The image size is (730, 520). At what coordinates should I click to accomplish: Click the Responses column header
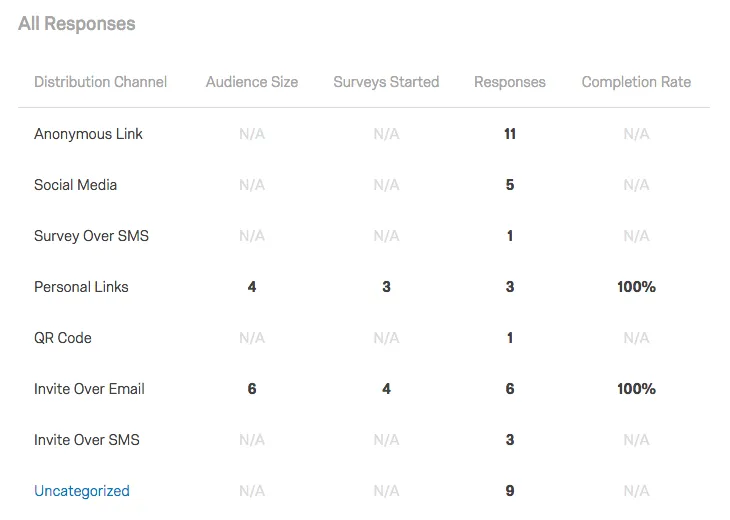(x=510, y=82)
